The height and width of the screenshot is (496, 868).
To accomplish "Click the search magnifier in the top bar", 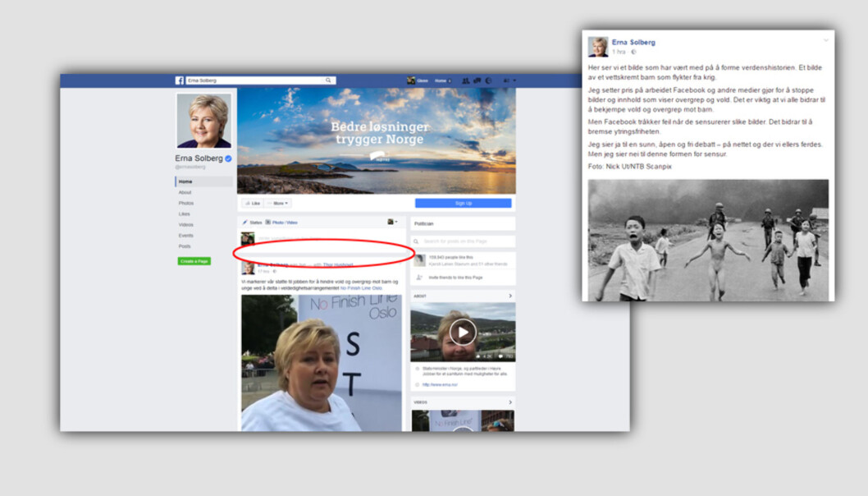I will (x=328, y=80).
